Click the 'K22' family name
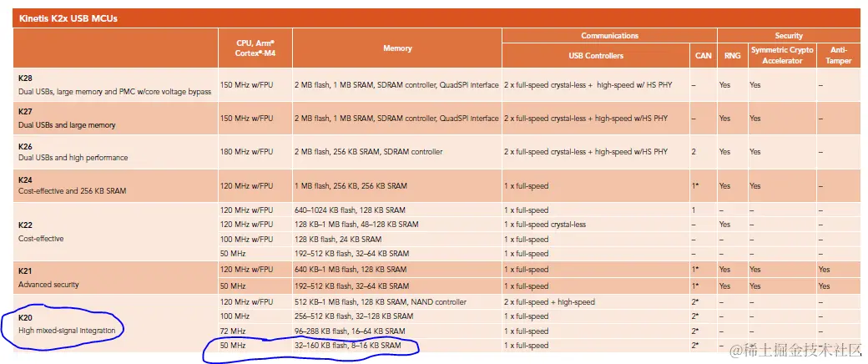Viewport: 868px width, 364px height. click(x=26, y=226)
